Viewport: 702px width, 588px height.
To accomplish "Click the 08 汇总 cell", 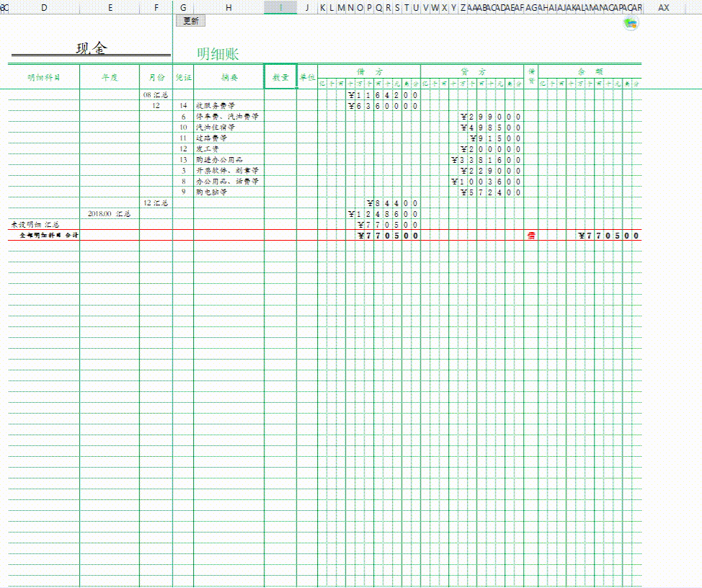I will point(156,95).
